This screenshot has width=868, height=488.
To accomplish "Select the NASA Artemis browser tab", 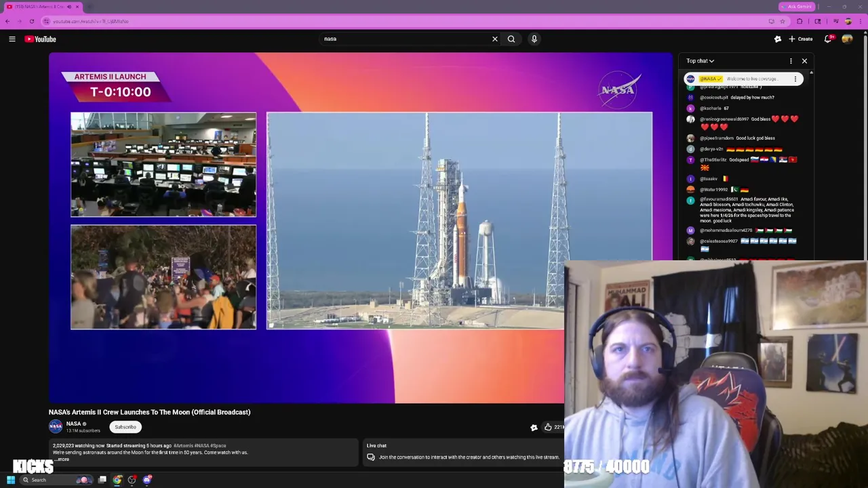I will (42, 6).
